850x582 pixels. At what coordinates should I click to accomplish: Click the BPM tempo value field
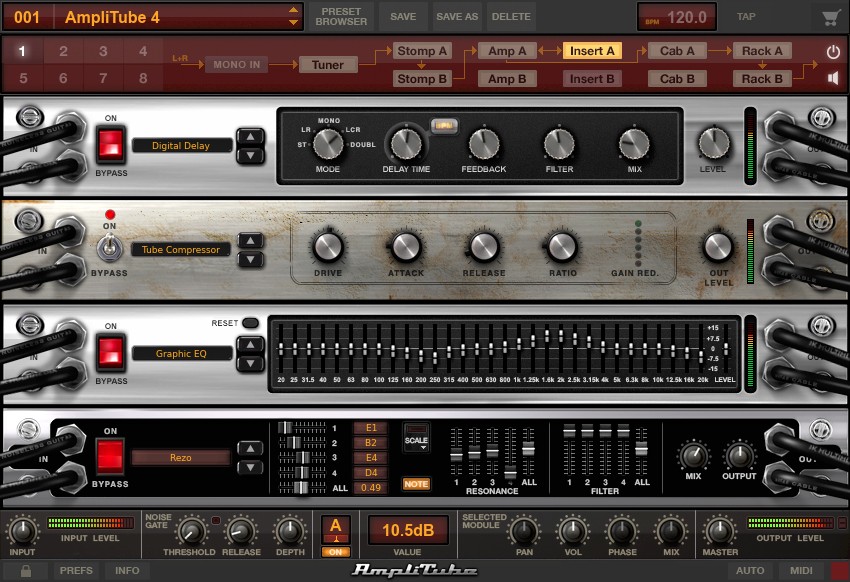coord(677,17)
